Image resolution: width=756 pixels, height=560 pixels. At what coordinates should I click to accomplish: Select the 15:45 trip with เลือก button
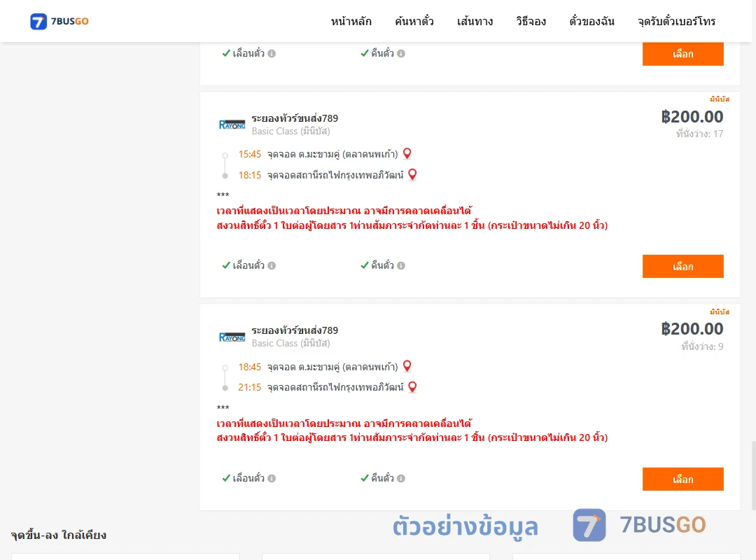click(682, 266)
